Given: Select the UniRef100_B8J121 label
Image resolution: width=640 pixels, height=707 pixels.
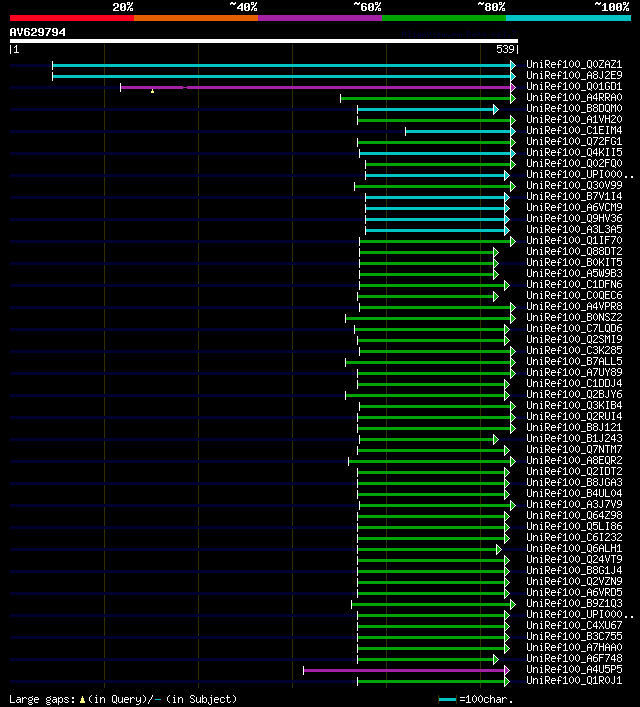Looking at the screenshot, I should (574, 427).
